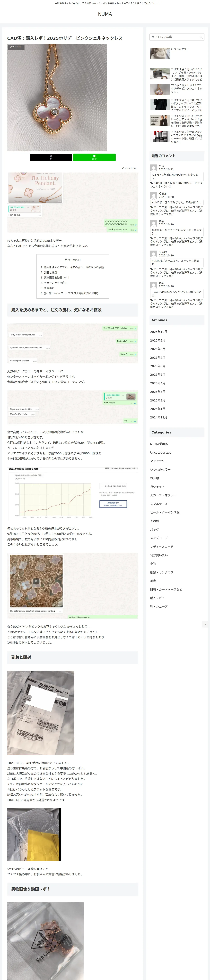Open the handbag post thumbnail in sidebar

pos(160,74)
